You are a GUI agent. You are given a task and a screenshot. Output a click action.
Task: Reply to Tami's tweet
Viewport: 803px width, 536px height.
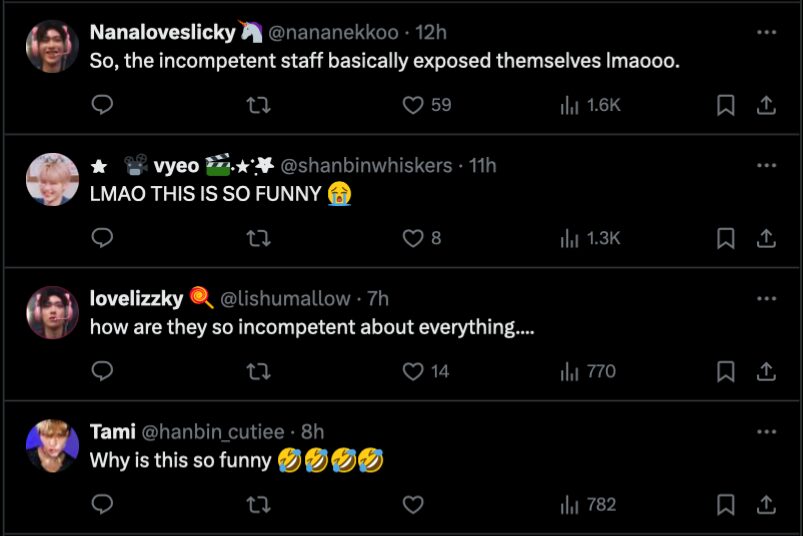pos(102,504)
